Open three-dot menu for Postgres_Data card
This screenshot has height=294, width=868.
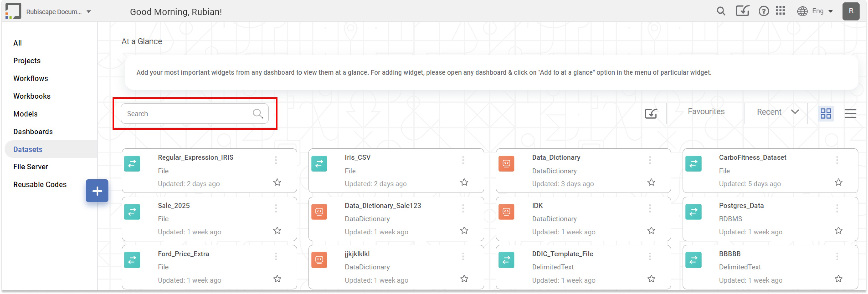(x=837, y=209)
